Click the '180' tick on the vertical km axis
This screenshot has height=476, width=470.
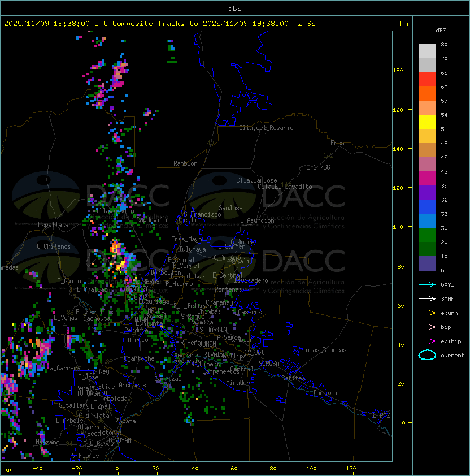pos(398,70)
